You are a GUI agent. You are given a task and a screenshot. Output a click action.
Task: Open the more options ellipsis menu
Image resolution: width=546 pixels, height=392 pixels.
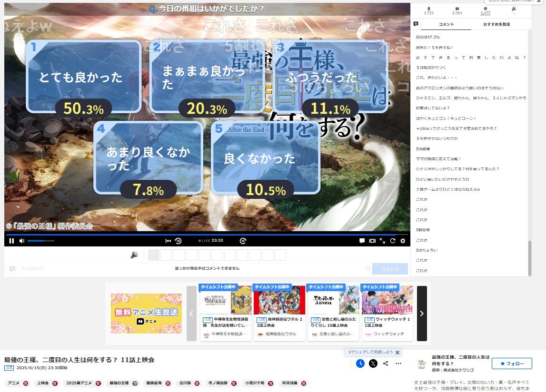point(398,363)
